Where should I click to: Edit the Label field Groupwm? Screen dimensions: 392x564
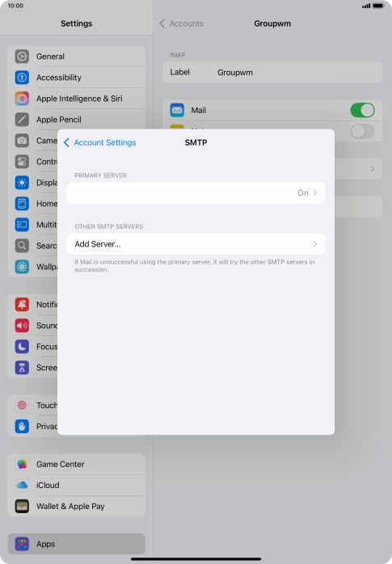pyautogui.click(x=272, y=72)
